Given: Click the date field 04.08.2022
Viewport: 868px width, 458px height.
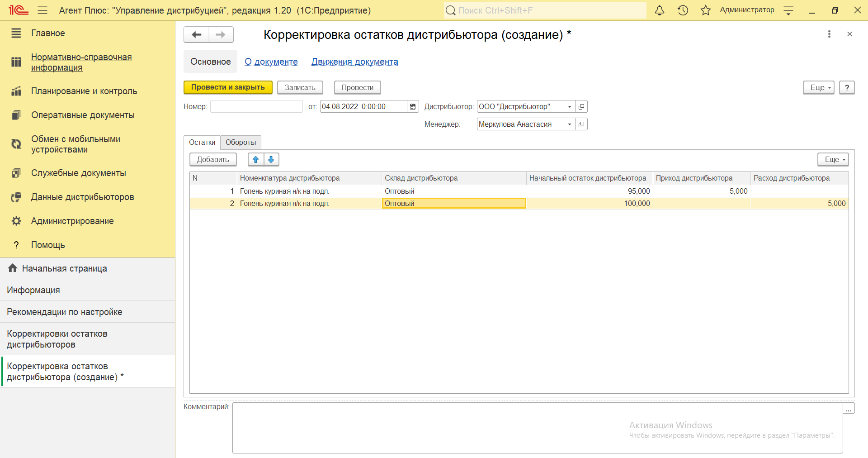Looking at the screenshot, I should point(363,106).
